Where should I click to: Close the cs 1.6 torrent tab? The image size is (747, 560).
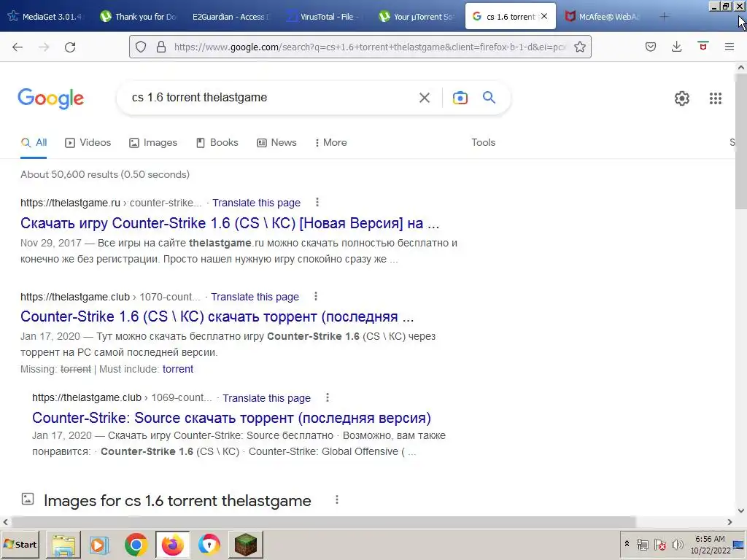(544, 16)
